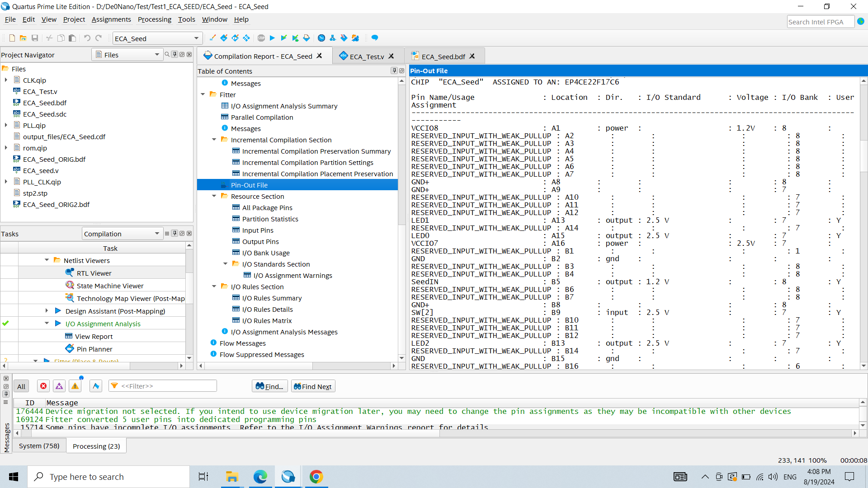
Task: Toggle the All messages filter button
Action: point(21,386)
